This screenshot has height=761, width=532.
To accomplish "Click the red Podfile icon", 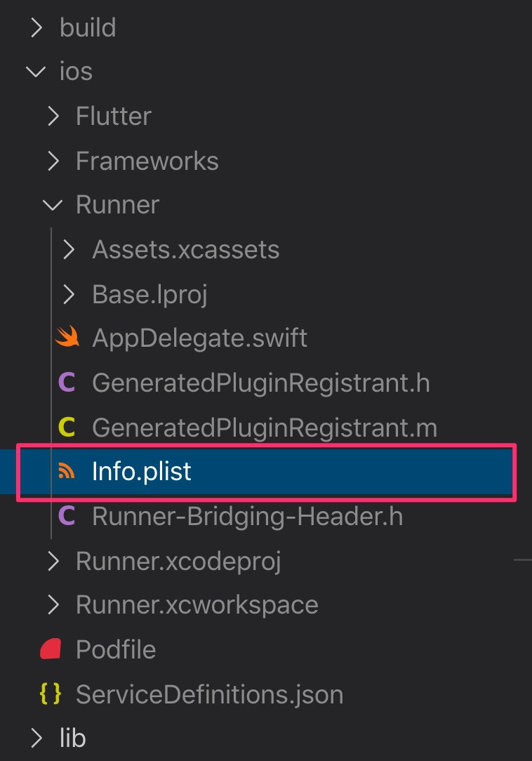I will pyautogui.click(x=51, y=649).
